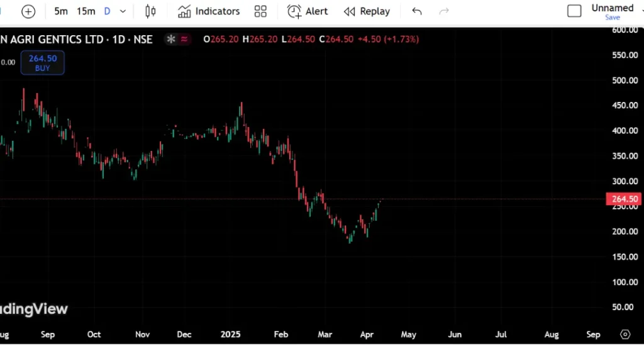Click the 550.00 price scale label
Image resolution: width=644 pixels, height=346 pixels.
(x=625, y=55)
